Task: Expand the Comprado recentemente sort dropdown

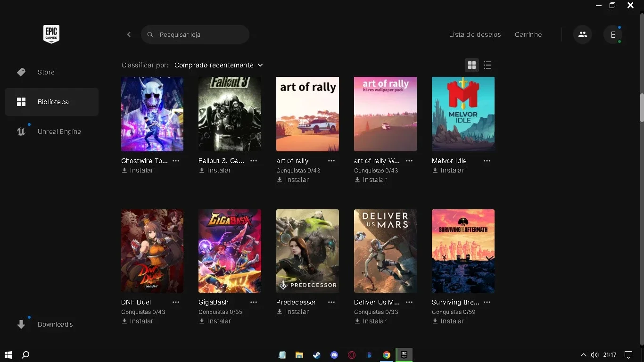Action: [x=219, y=65]
